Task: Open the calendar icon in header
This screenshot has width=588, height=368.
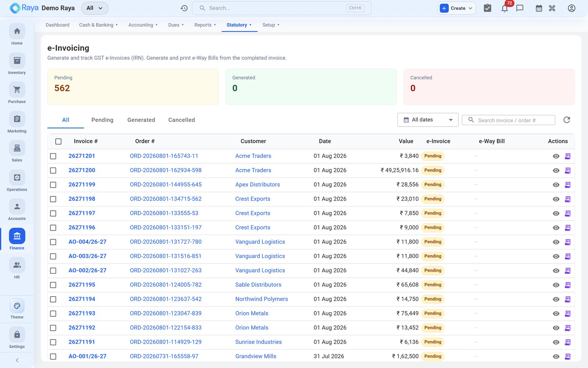Action: [539, 8]
